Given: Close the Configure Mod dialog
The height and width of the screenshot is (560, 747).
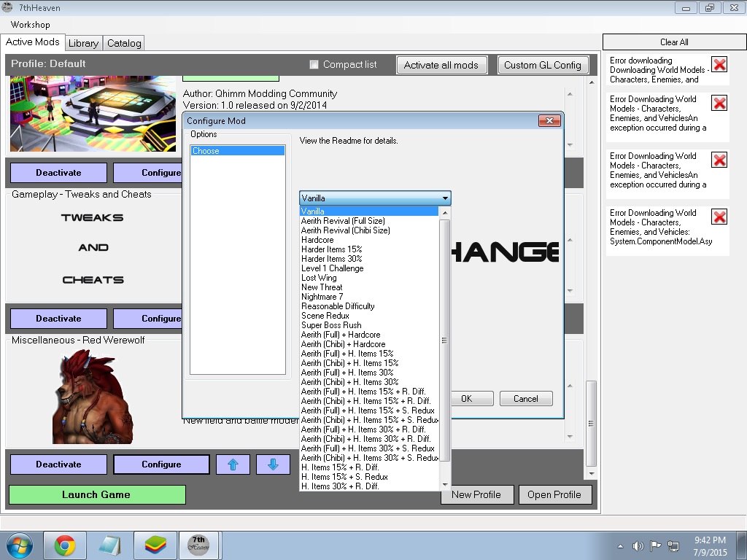Looking at the screenshot, I should (549, 120).
